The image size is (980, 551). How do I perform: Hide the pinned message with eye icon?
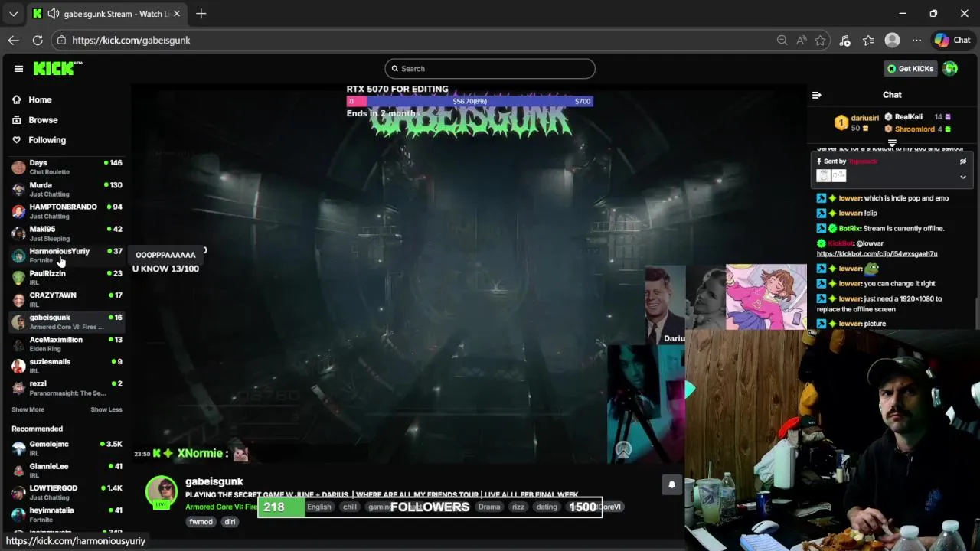963,161
